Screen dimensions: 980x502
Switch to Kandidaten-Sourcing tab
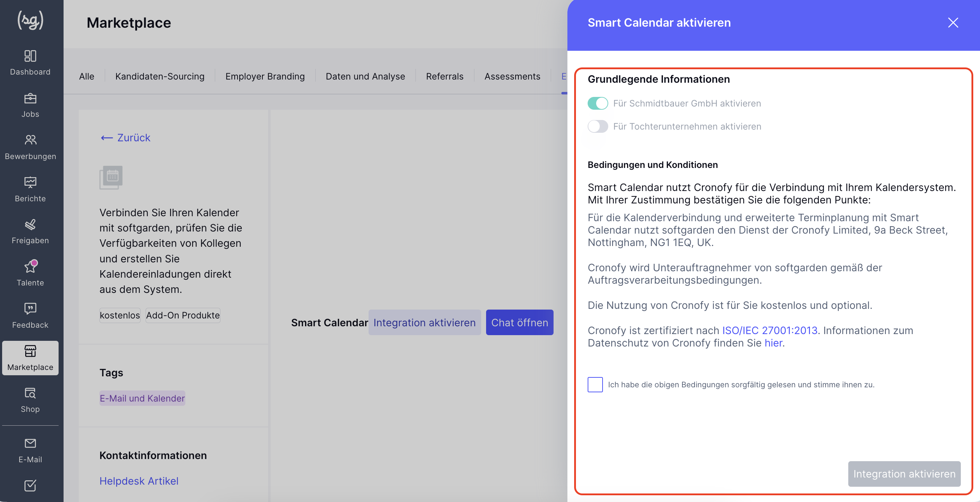160,76
